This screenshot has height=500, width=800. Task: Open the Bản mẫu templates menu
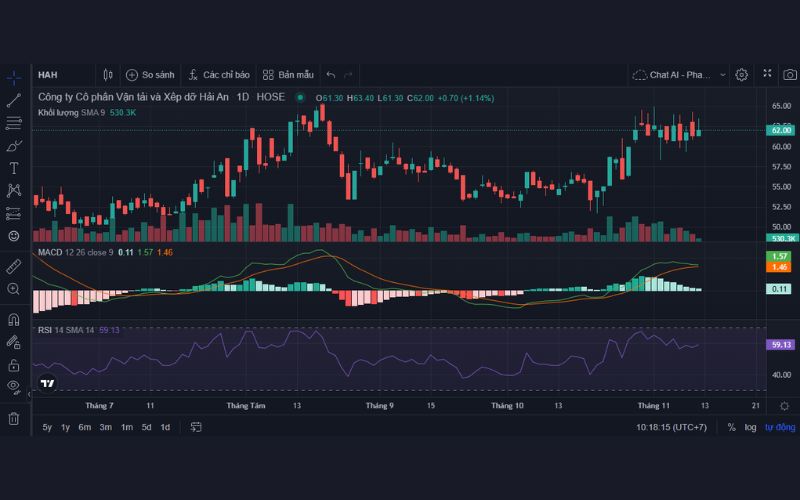(x=288, y=75)
